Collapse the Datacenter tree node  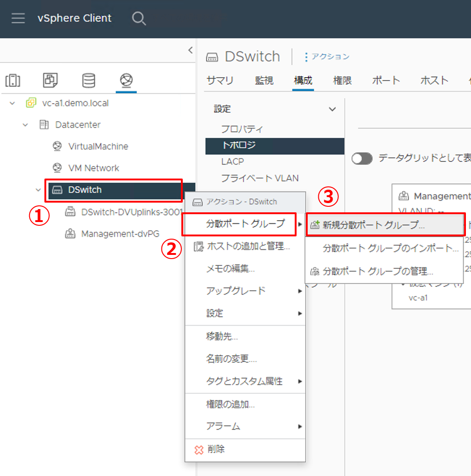coord(25,125)
